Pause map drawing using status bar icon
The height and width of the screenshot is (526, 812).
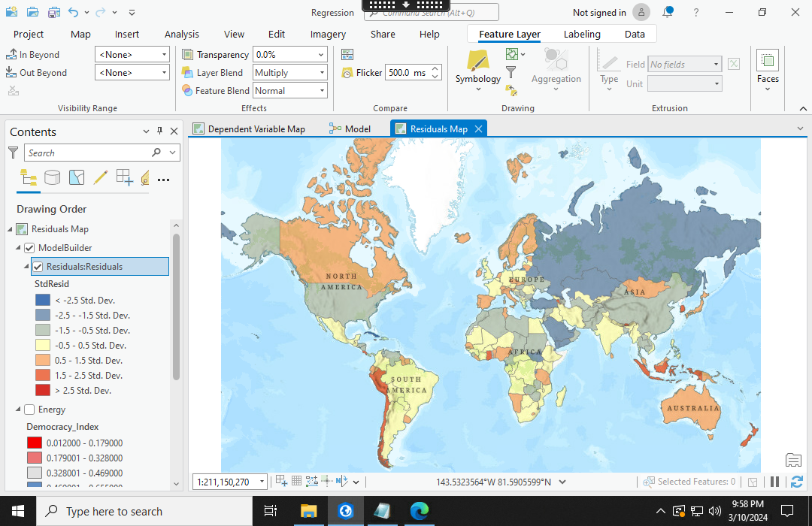coord(774,482)
